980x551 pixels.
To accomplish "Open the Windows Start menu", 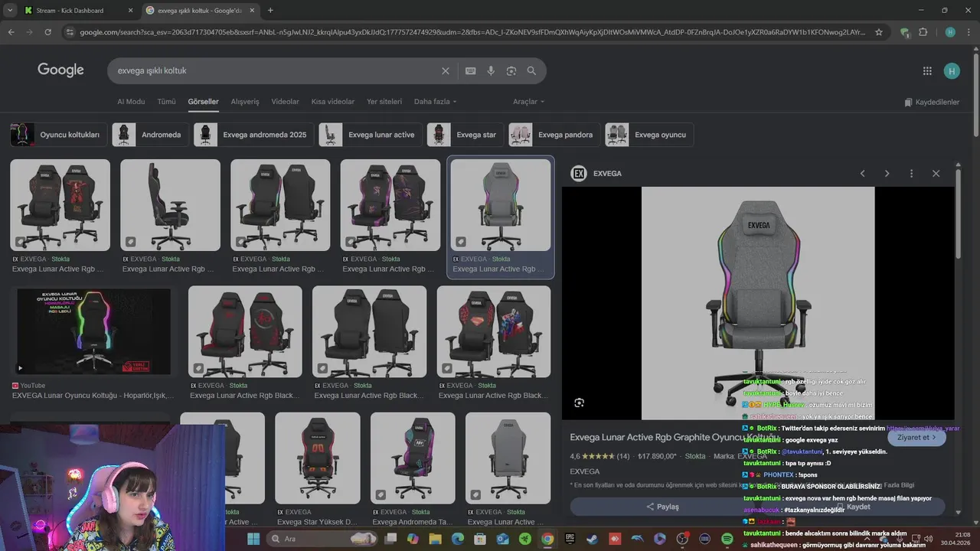I will pyautogui.click(x=253, y=539).
